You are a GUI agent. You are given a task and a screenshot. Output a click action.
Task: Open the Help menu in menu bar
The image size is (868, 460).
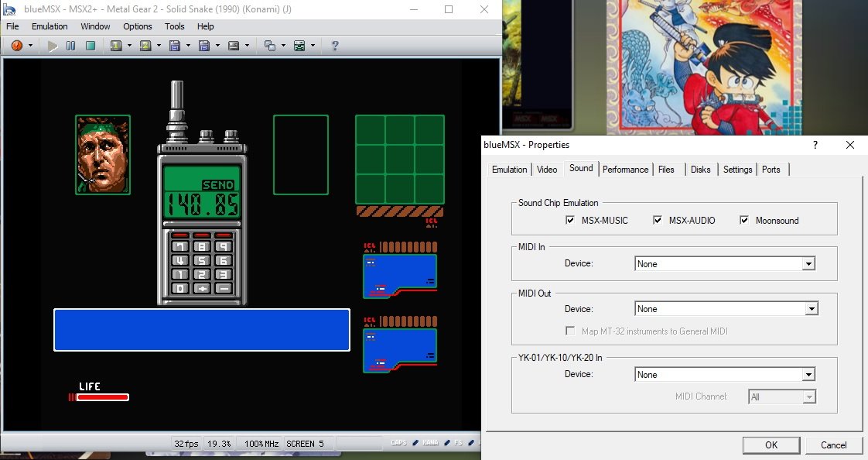(205, 26)
